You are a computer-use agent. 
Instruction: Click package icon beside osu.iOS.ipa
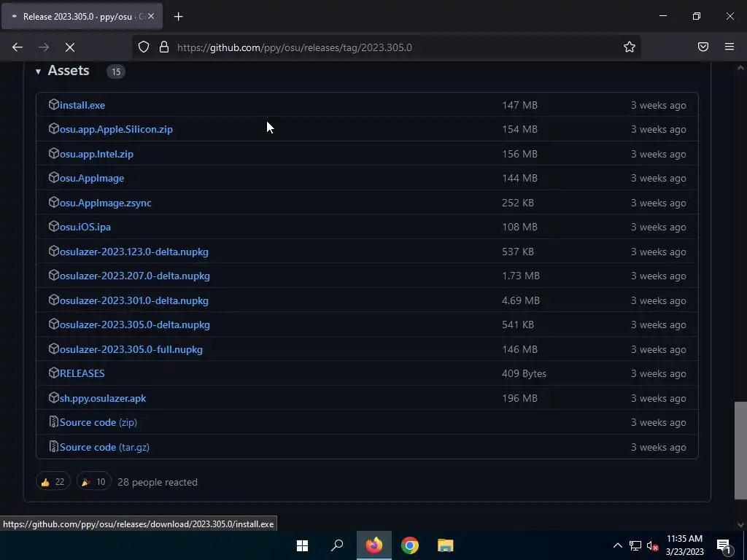(54, 226)
